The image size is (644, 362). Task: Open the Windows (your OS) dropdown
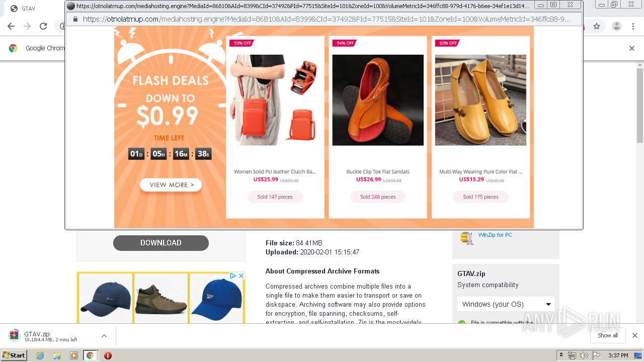pyautogui.click(x=506, y=304)
